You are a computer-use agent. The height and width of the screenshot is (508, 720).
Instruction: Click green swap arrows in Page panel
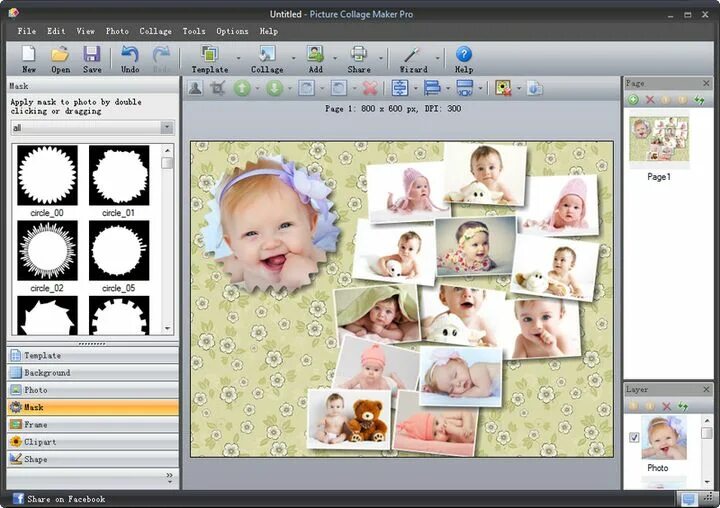click(699, 100)
